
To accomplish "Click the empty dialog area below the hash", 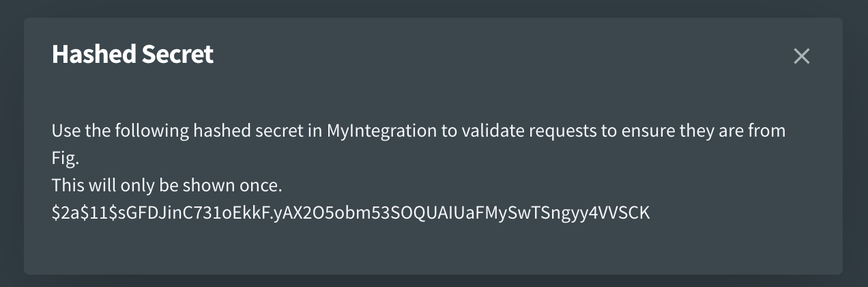I will 409,247.
